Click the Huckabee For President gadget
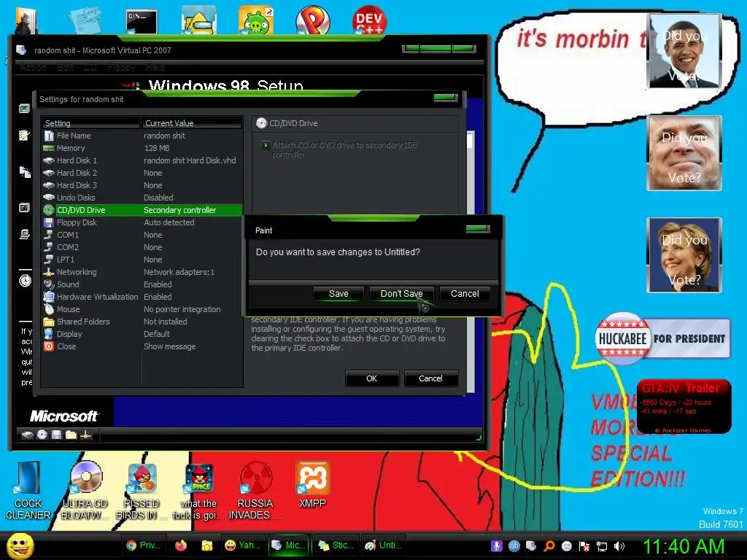Image resolution: width=747 pixels, height=560 pixels. (662, 338)
